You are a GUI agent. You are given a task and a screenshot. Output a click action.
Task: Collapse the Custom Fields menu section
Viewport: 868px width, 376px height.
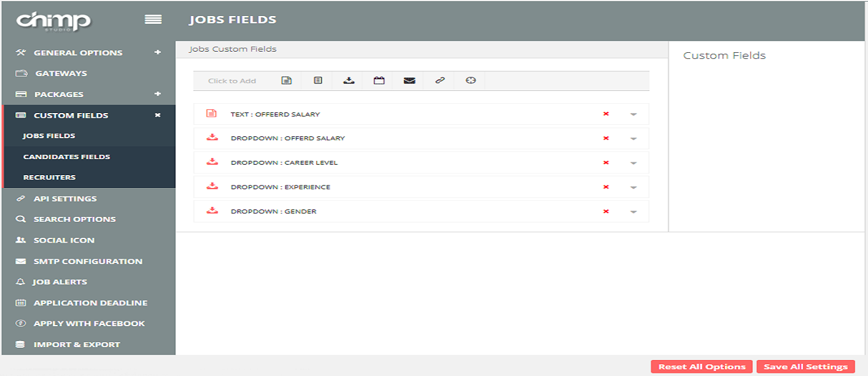click(158, 116)
